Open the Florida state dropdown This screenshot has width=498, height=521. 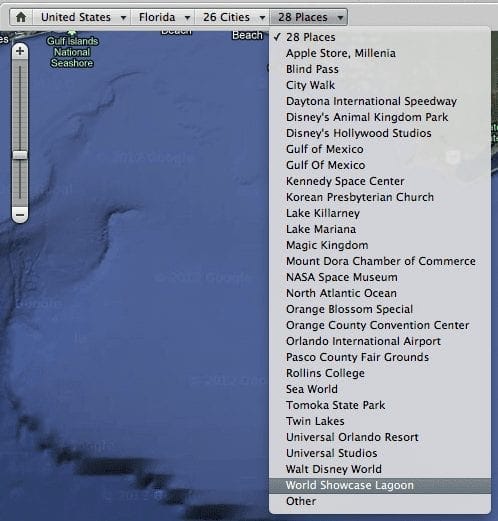coord(163,17)
